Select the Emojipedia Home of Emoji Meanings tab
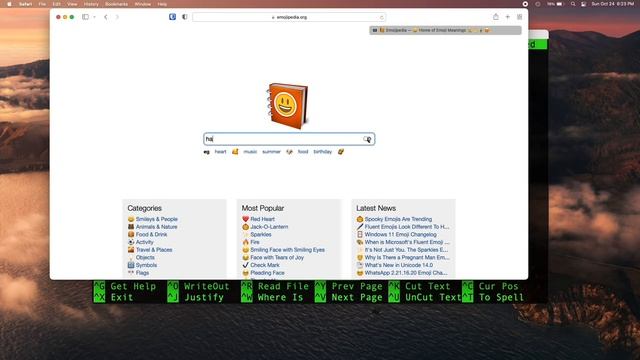The image size is (640, 360). (445, 30)
